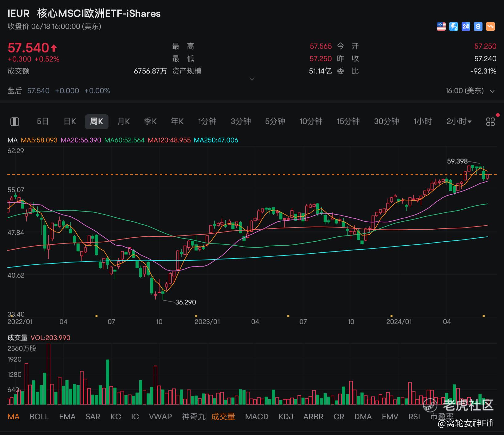
Task: Click the event dot under 2023/01
Action: point(196,316)
